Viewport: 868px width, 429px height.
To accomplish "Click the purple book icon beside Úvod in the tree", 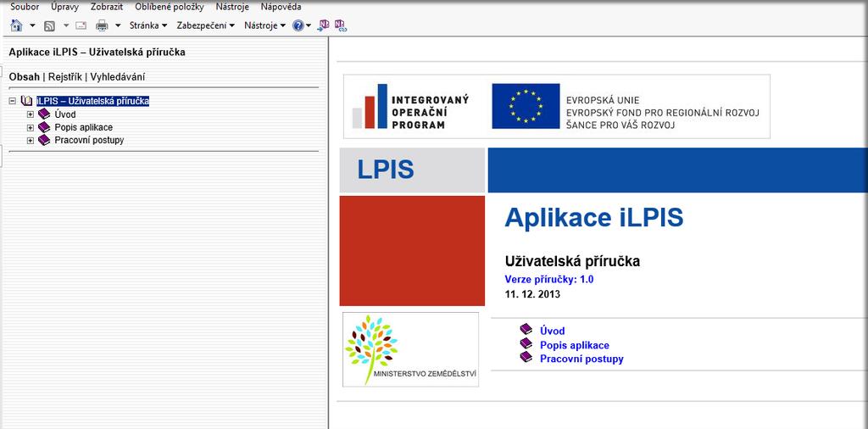I will [44, 114].
